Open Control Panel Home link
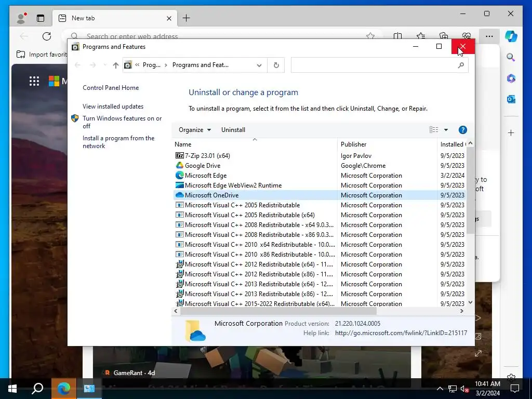 (111, 87)
